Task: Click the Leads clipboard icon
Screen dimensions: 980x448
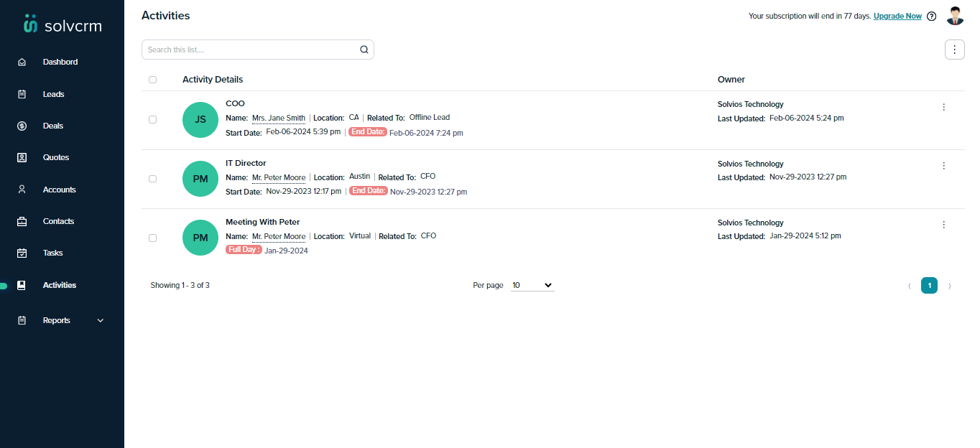Action: pos(22,94)
